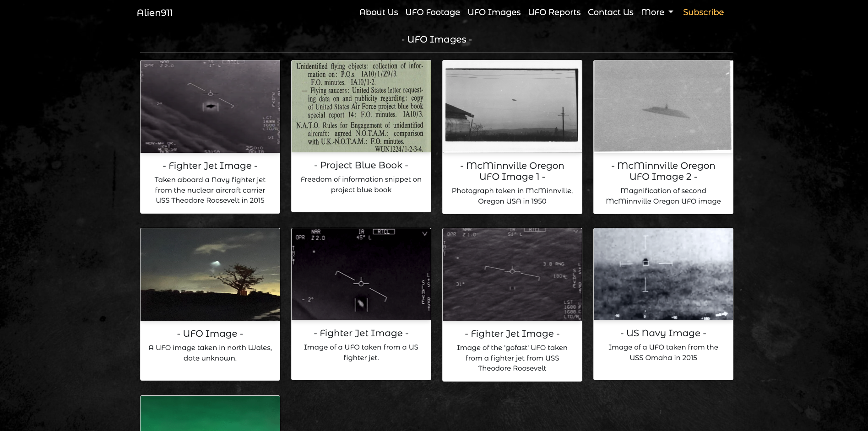
Task: Open the north Wales UFO tree photo
Action: [x=210, y=275]
